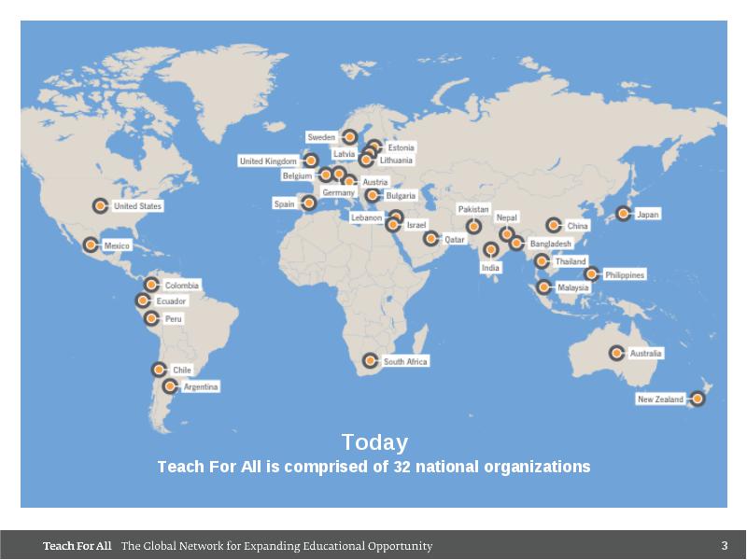Click the New Zealand label
The image size is (747, 560).
pos(660,399)
